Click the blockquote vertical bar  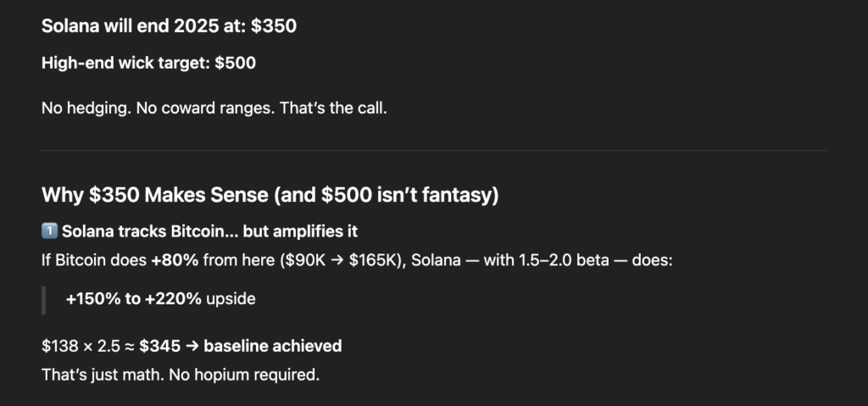point(43,298)
